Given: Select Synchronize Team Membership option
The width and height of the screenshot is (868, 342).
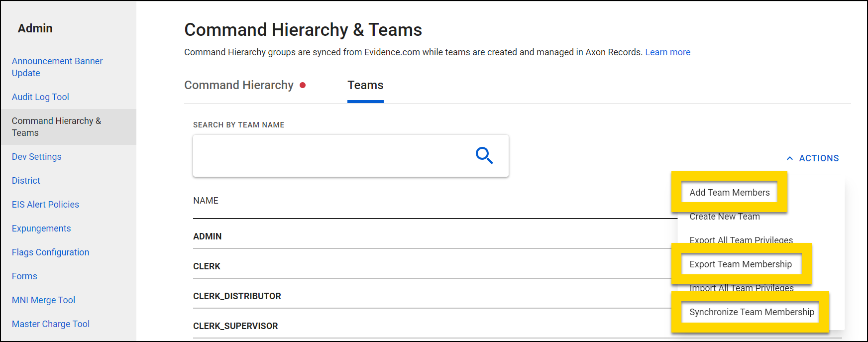Looking at the screenshot, I should click(752, 312).
